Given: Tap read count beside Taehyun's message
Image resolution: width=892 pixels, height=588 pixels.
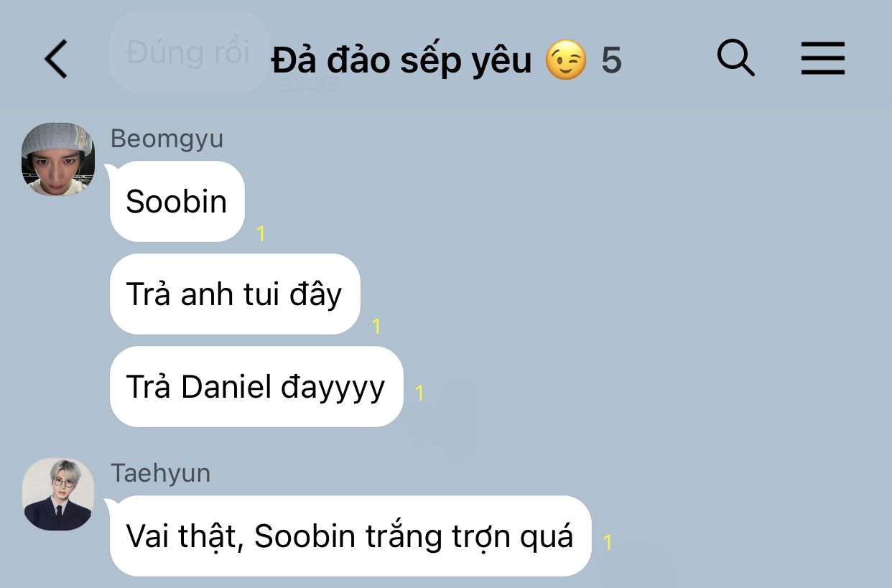Looking at the screenshot, I should [x=608, y=542].
